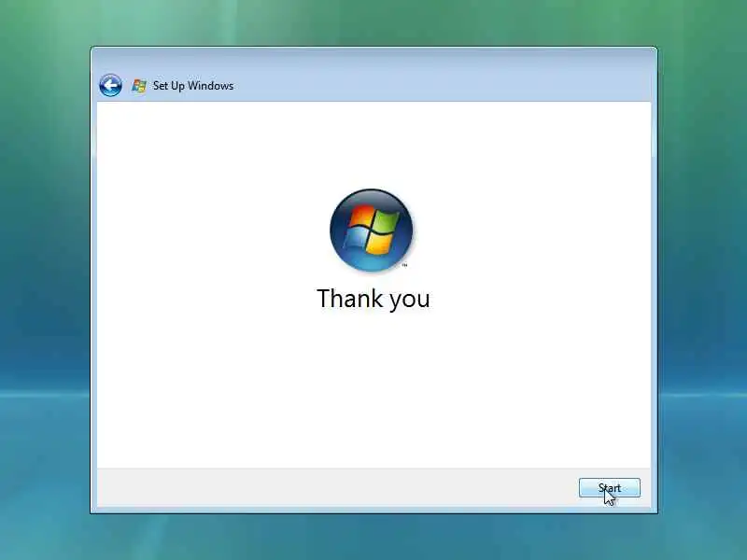Screen dimensions: 747x560
Task: Go back using the blue arrow button
Action: tap(110, 85)
